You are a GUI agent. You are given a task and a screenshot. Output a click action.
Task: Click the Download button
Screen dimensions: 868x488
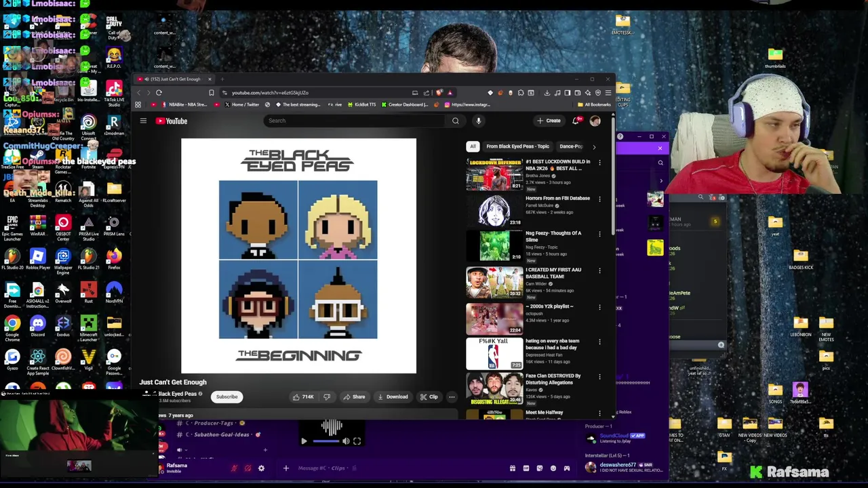pos(393,397)
